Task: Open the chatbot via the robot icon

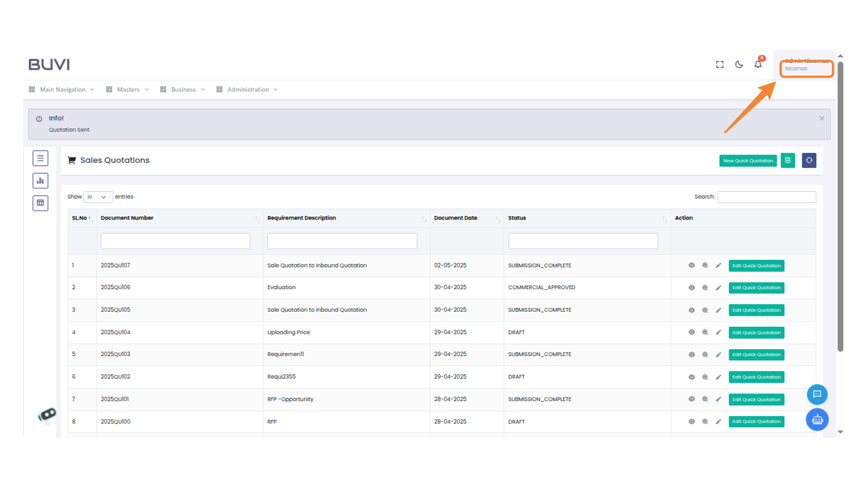Action: pyautogui.click(x=817, y=420)
